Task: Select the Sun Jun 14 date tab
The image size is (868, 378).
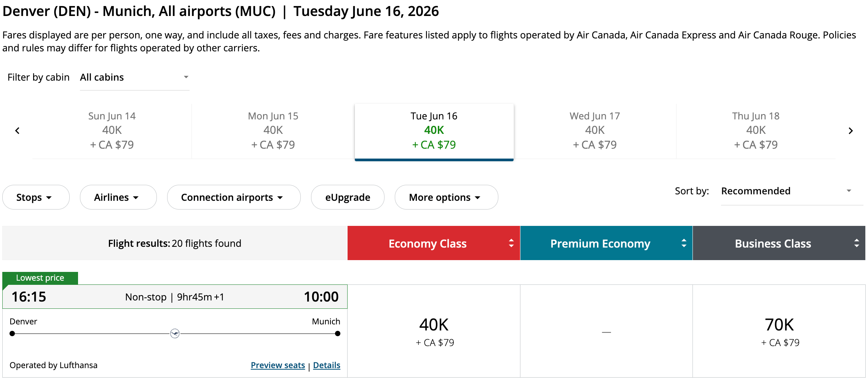Action: 112,130
